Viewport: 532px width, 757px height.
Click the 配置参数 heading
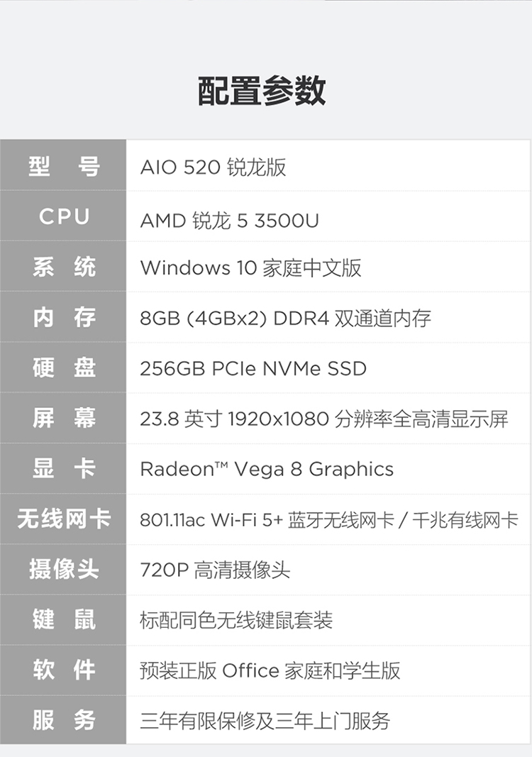click(x=262, y=91)
